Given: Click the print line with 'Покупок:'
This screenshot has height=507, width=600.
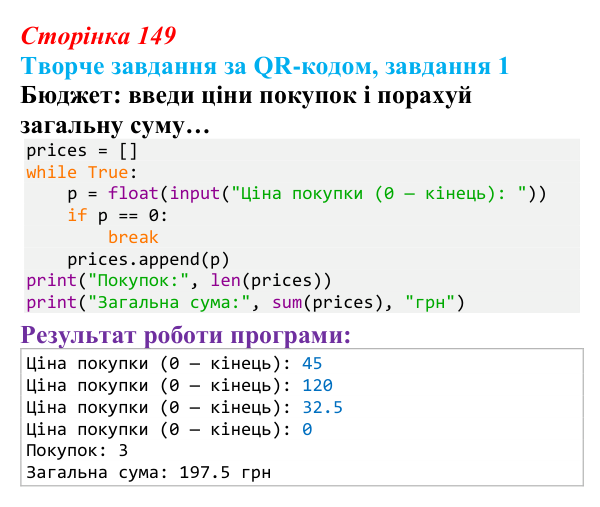Looking at the screenshot, I should [179, 281].
